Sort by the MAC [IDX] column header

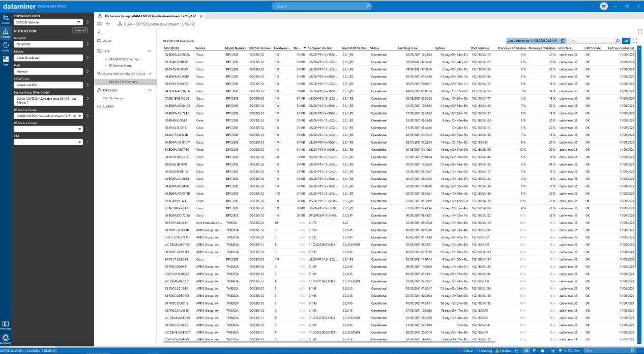pyautogui.click(x=170, y=48)
